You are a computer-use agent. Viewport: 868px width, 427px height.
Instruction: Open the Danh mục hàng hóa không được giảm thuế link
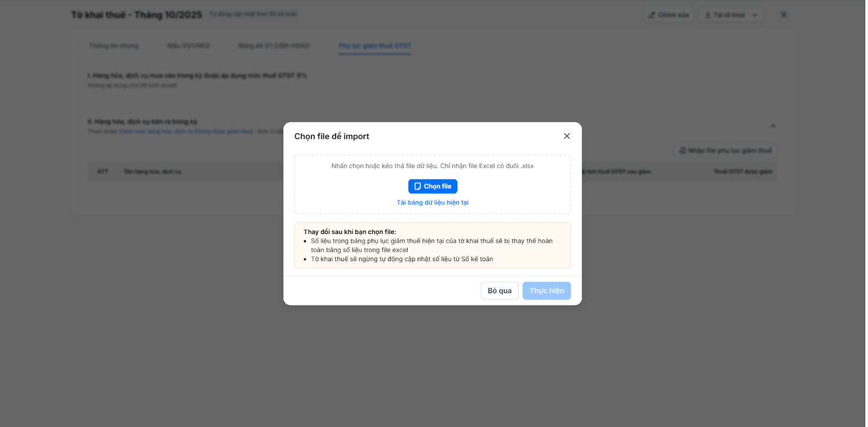point(186,132)
